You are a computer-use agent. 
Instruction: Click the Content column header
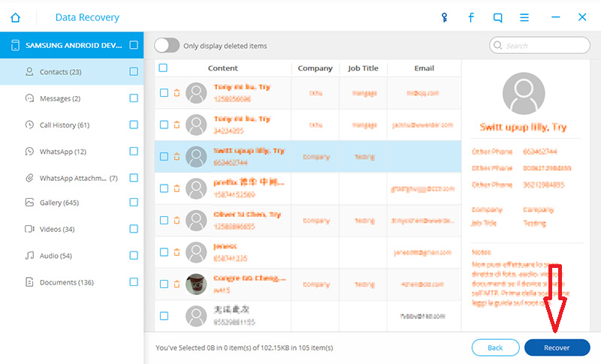(x=222, y=68)
